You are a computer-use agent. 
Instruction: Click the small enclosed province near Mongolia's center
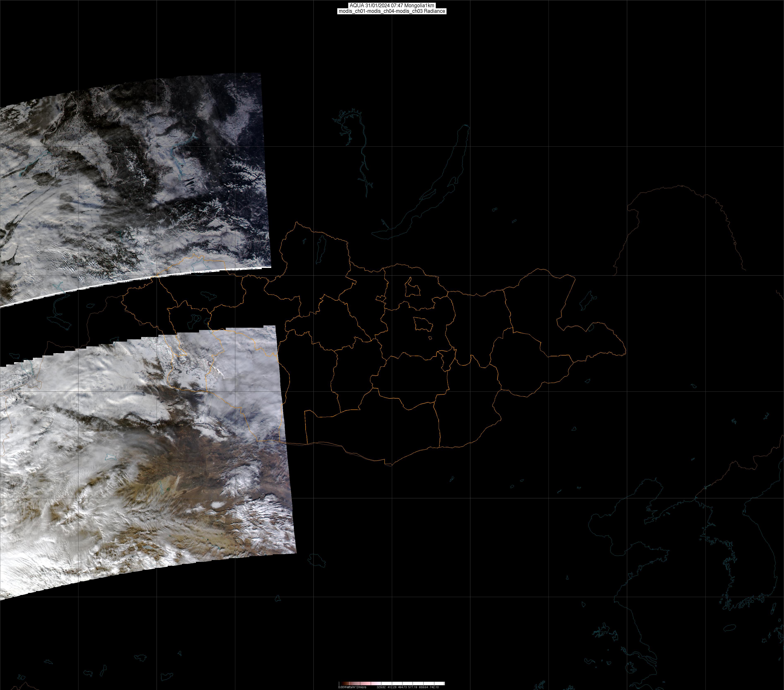point(423,324)
